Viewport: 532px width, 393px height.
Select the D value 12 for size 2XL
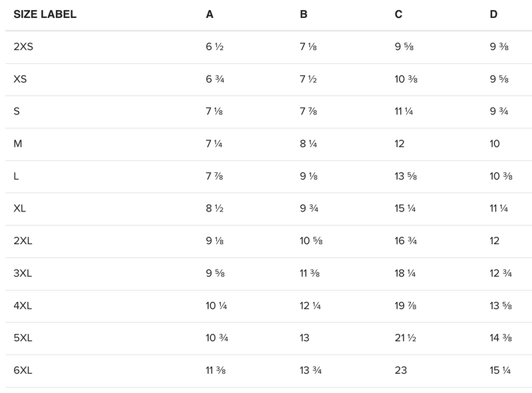click(494, 241)
